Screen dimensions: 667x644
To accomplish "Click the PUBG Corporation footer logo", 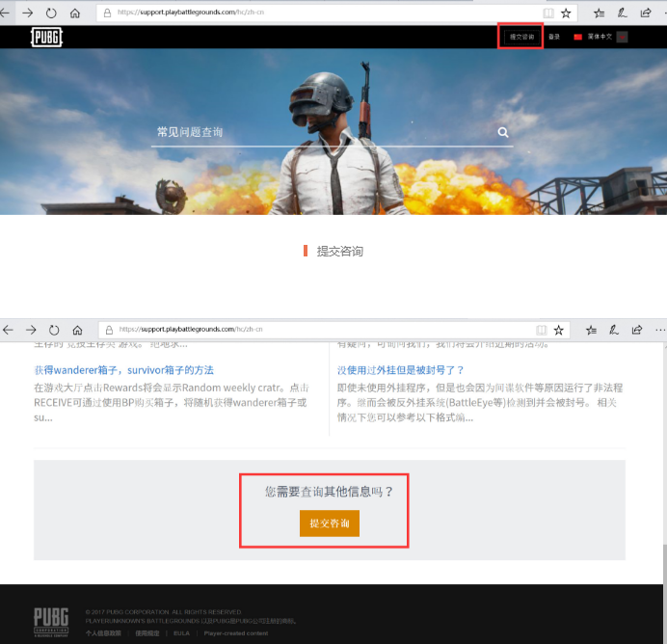I will (x=51, y=622).
